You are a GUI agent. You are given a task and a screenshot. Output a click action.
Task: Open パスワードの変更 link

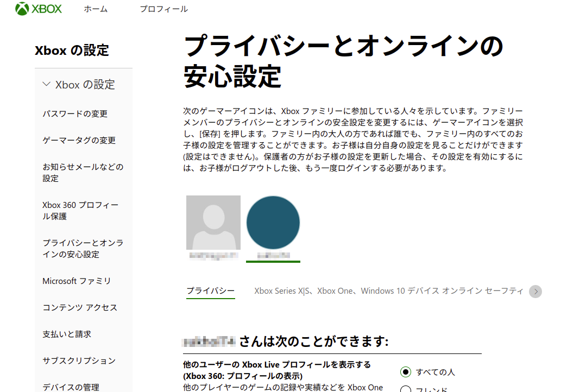click(75, 113)
